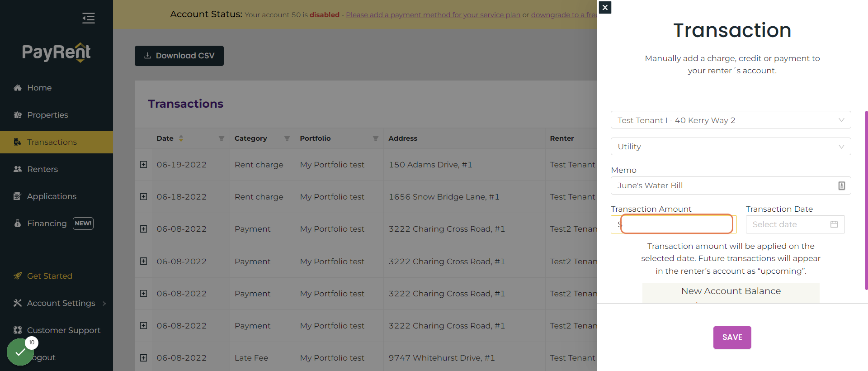Open Home from sidebar
The height and width of the screenshot is (371, 868).
pyautogui.click(x=39, y=88)
